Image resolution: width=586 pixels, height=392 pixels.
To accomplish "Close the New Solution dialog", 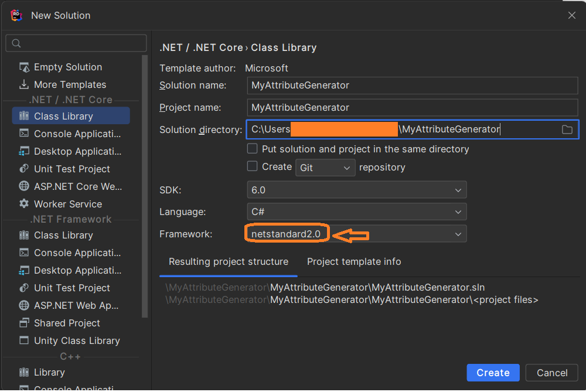I will click(x=572, y=15).
